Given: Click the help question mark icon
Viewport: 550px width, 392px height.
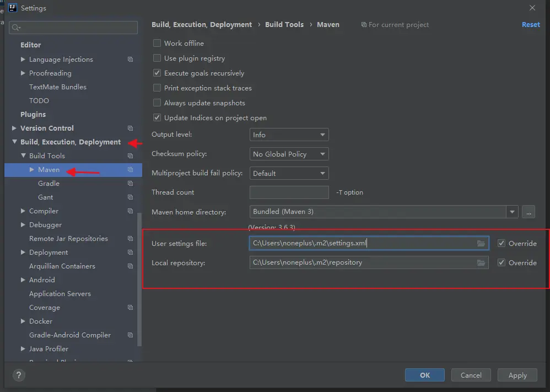Looking at the screenshot, I should pyautogui.click(x=19, y=375).
